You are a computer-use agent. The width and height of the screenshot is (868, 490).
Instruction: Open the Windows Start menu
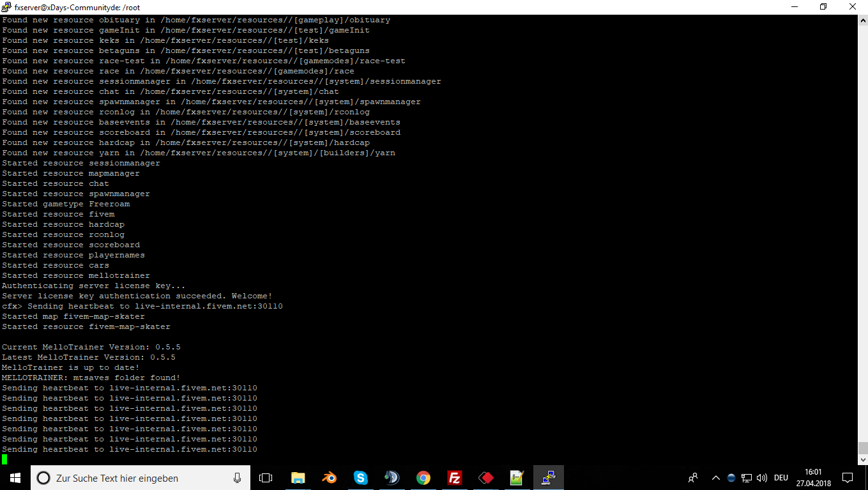click(x=15, y=477)
